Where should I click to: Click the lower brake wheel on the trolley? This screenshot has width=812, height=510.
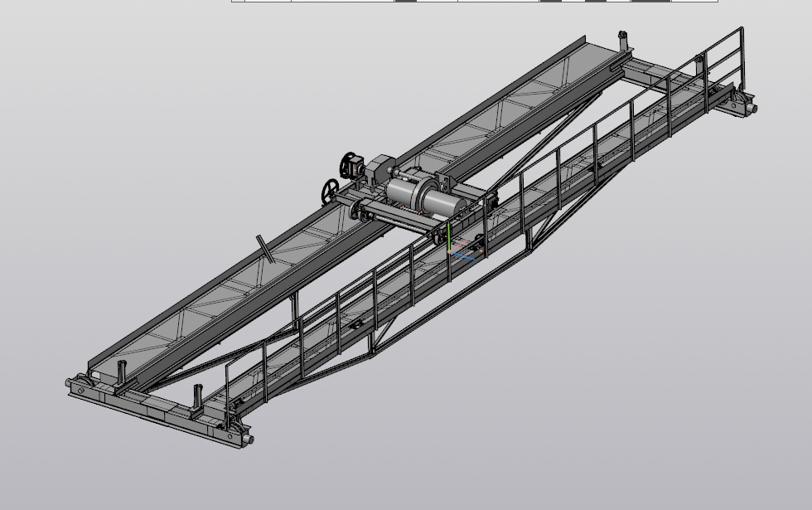[331, 192]
